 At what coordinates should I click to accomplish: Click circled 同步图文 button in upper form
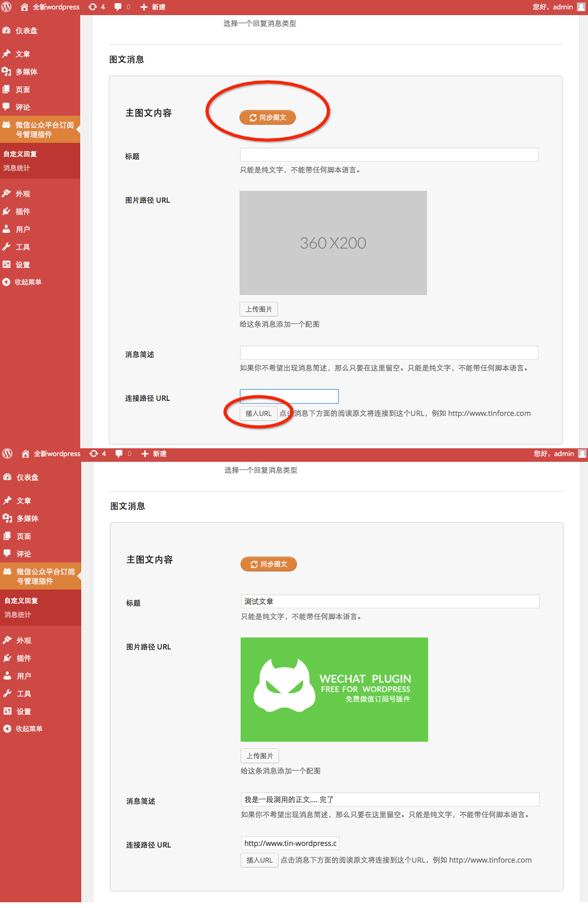(x=268, y=117)
